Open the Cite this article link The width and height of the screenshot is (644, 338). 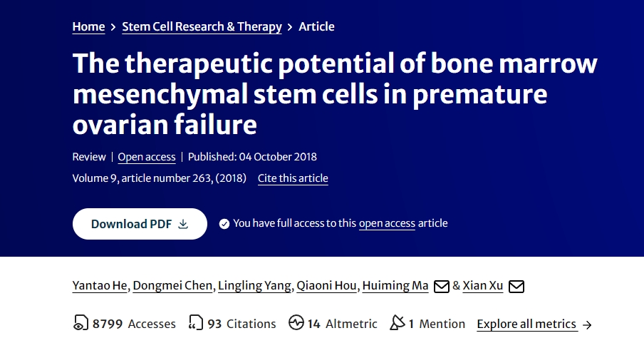(293, 178)
